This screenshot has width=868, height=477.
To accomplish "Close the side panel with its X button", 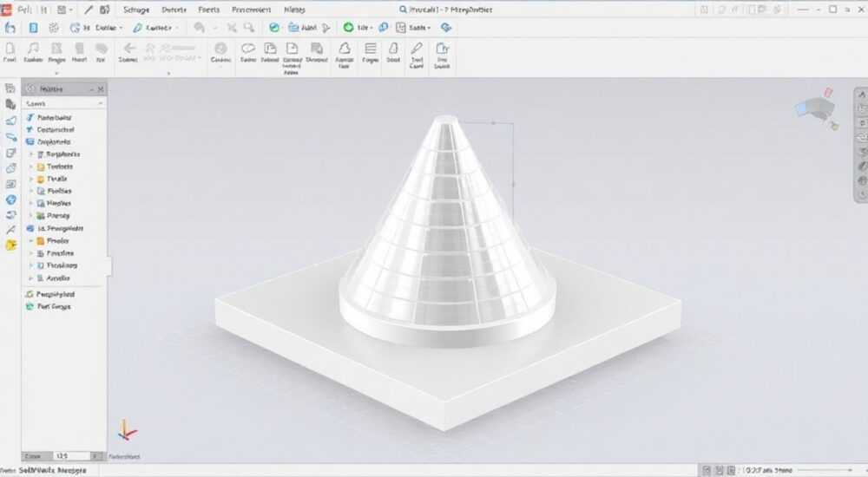I will [x=100, y=89].
